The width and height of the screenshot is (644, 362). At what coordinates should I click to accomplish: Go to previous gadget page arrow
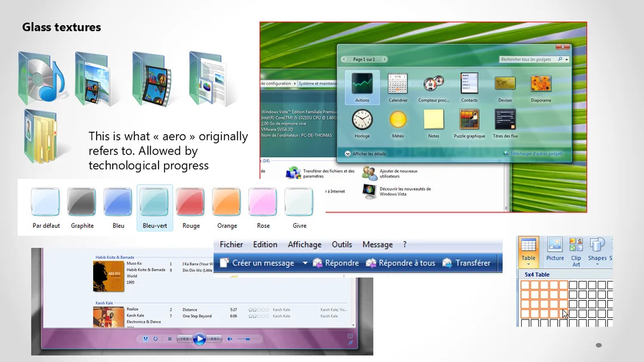(344, 59)
